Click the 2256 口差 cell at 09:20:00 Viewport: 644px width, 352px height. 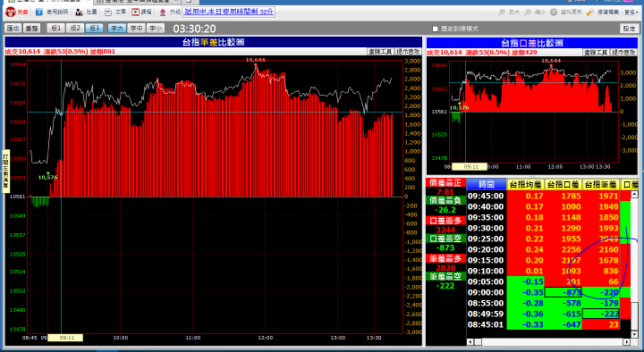point(563,249)
